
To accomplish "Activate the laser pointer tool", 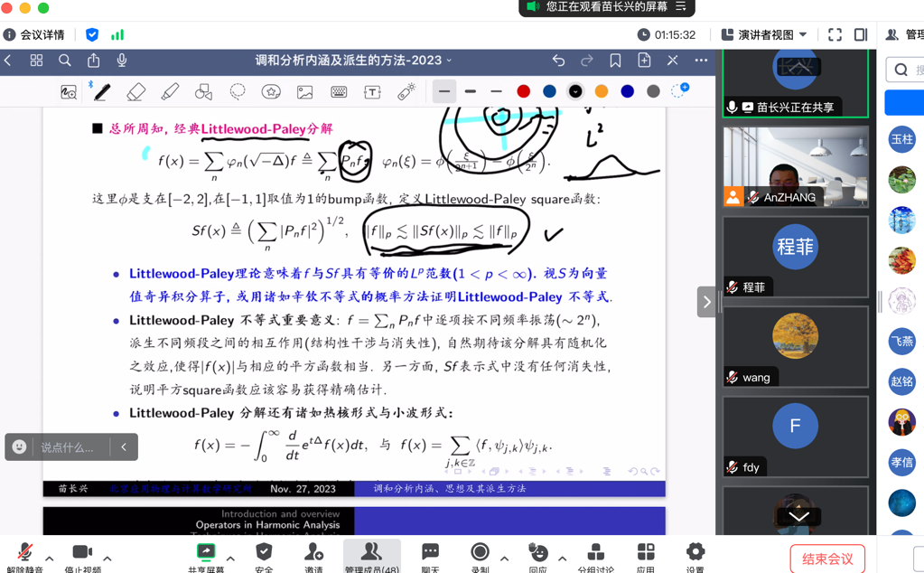I will 406,92.
